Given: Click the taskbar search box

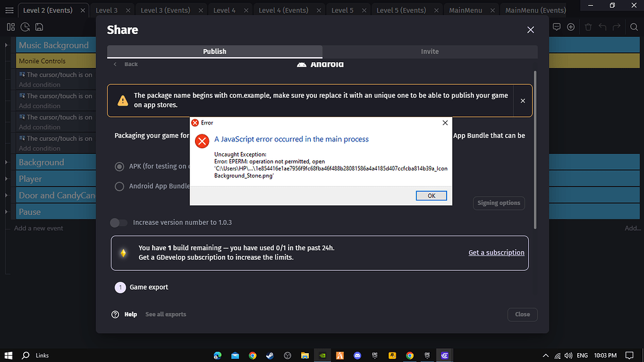Looking at the screenshot, I should point(42,356).
